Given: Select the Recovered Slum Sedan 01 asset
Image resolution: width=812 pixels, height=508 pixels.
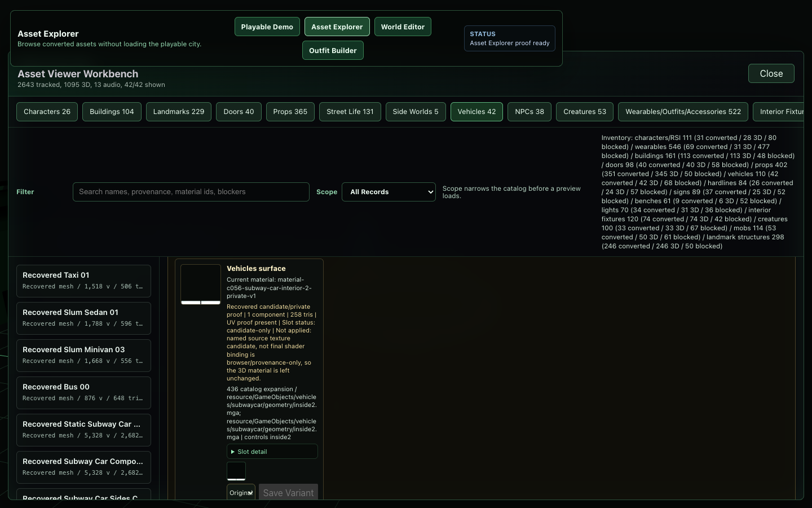Looking at the screenshot, I should (83, 318).
